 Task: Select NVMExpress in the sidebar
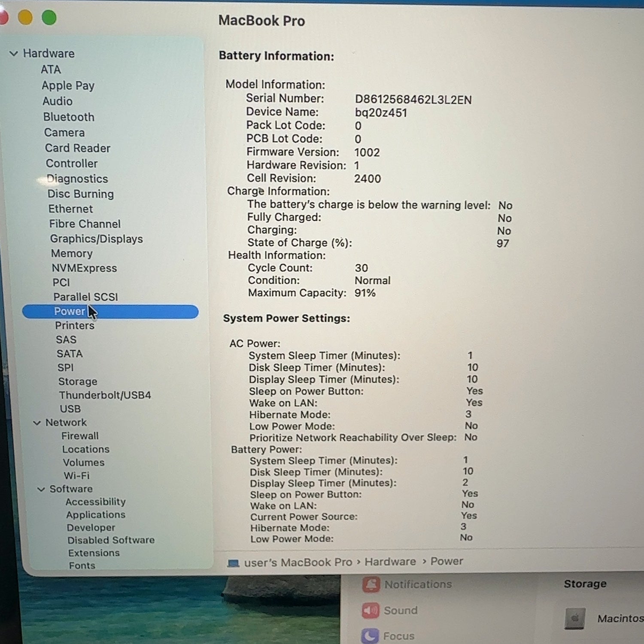coord(84,268)
